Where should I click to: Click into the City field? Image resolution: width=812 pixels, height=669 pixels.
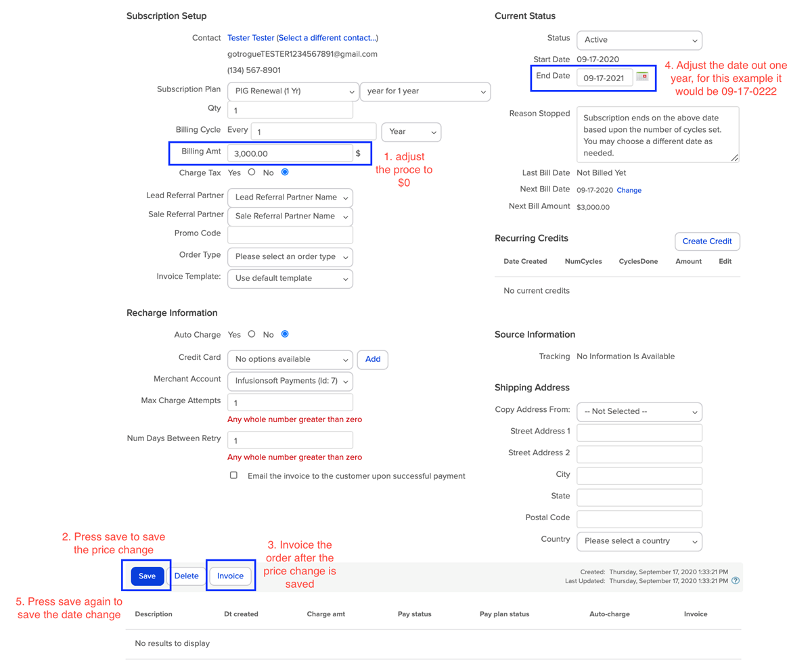click(639, 476)
